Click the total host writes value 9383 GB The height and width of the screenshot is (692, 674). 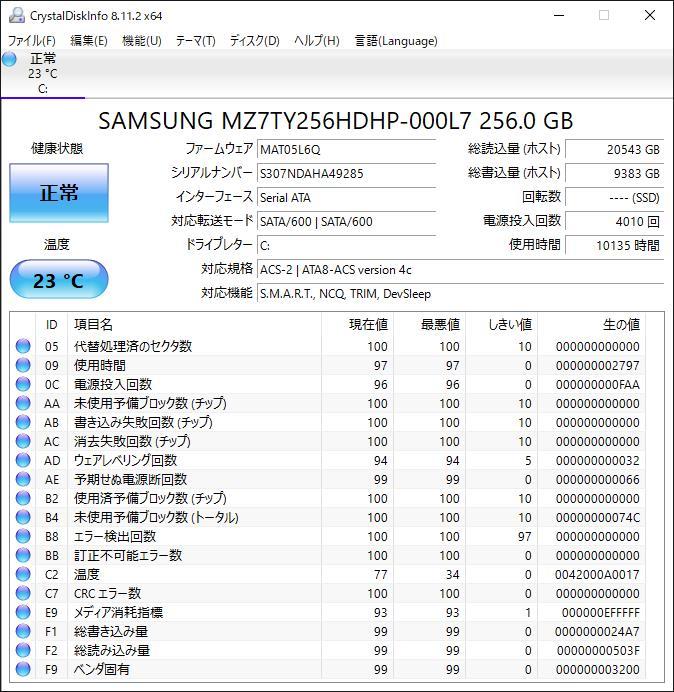coord(614,173)
